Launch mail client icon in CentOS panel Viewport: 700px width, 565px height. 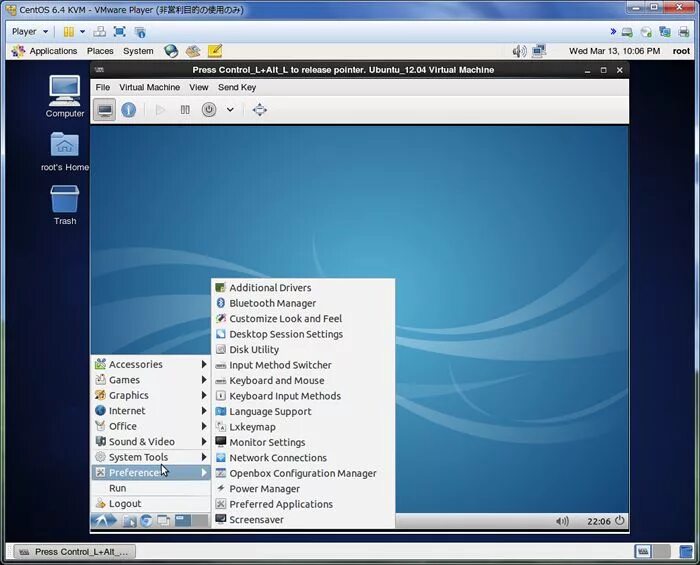coord(193,51)
